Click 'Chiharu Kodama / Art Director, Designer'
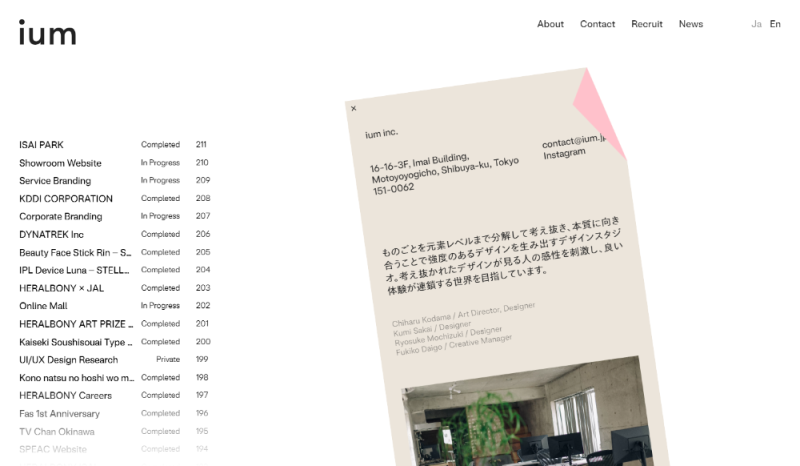Viewport: 800px width, 466px height. 463,314
